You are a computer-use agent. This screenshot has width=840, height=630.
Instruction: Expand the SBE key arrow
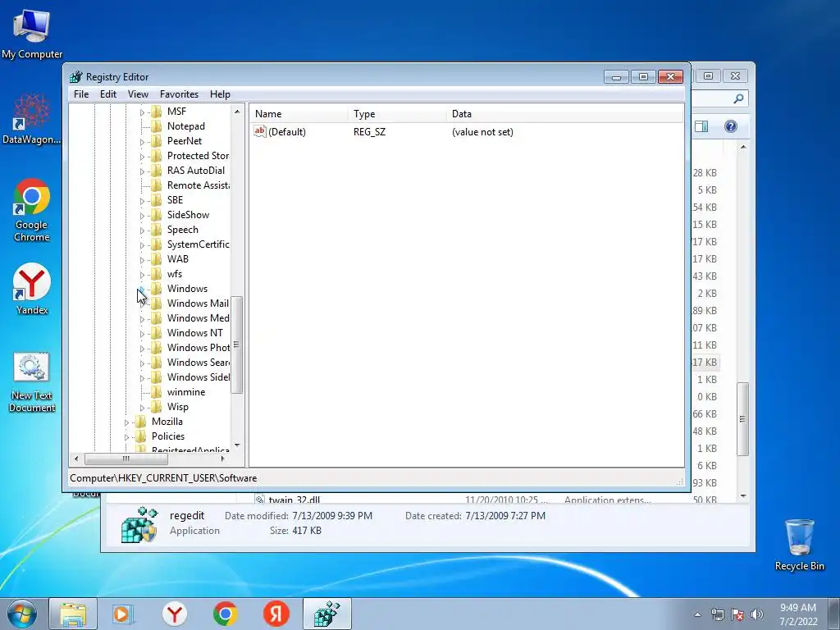pos(142,200)
